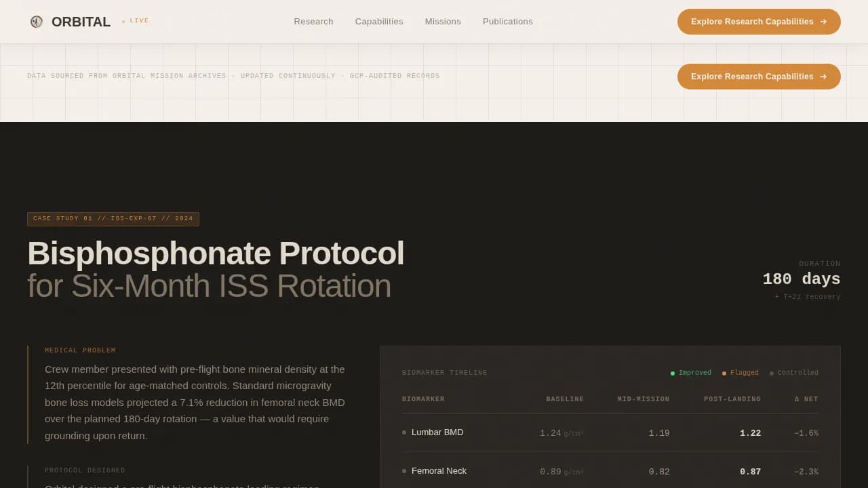Screen dimensions: 868x488
Task: Click the ORBITAL brand name
Action: (81, 22)
